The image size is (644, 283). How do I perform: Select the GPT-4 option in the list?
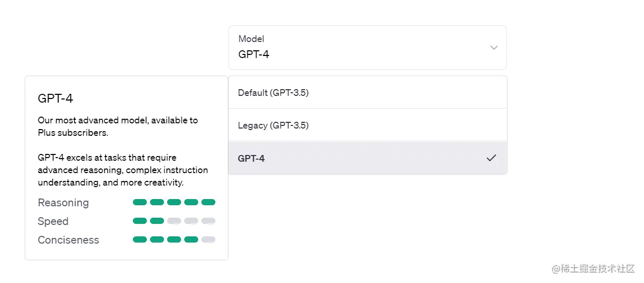(252, 159)
